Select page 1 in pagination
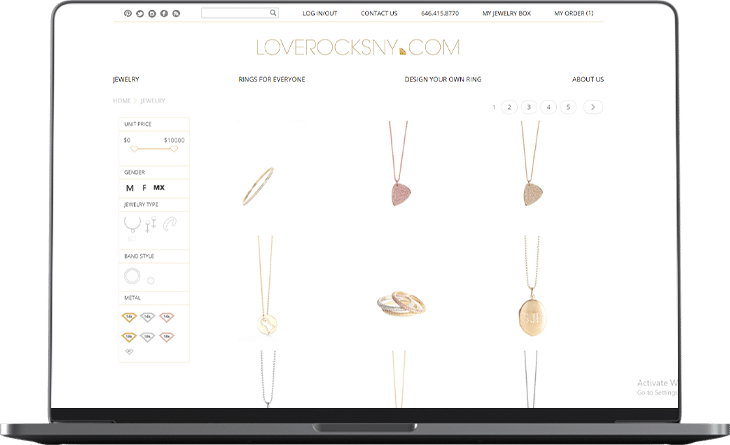Image resolution: width=730 pixels, height=445 pixels. [494, 107]
